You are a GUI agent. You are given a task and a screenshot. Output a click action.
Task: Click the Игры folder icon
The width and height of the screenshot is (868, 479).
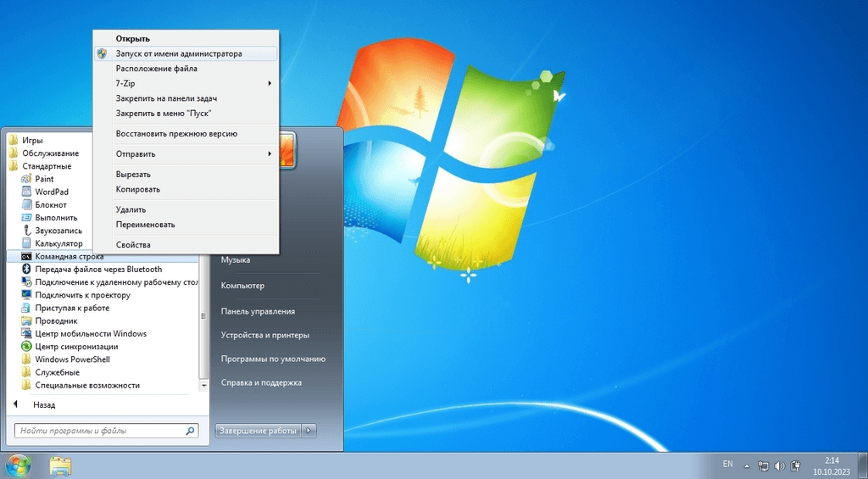point(14,140)
